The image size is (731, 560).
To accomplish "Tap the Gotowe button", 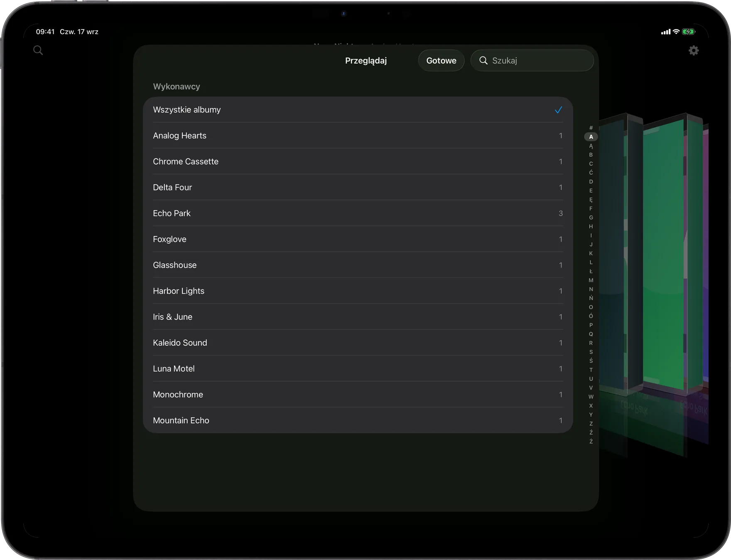I will 441,61.
